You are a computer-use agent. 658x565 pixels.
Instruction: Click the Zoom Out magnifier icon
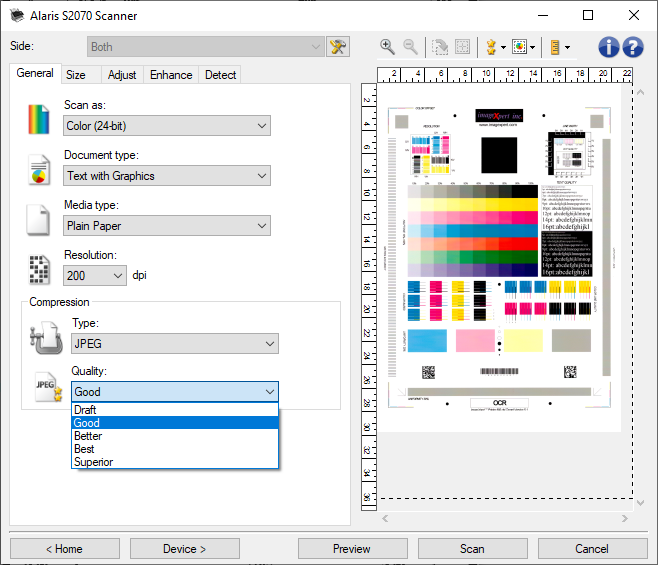(410, 47)
